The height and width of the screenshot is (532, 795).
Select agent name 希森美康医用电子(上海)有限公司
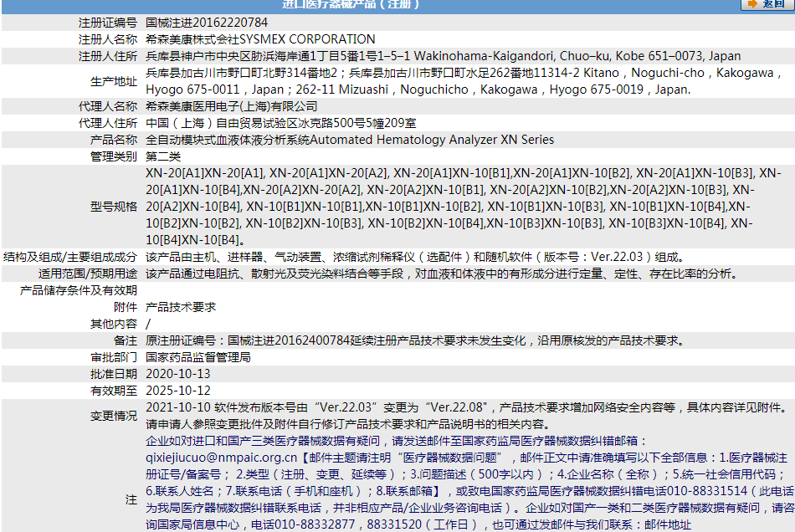pos(231,106)
